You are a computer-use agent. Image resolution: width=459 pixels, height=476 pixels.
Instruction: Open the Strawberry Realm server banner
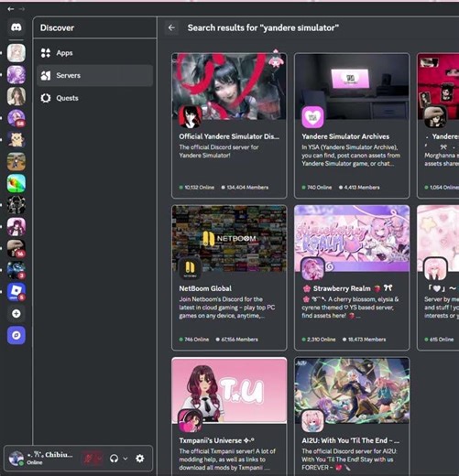tap(352, 238)
